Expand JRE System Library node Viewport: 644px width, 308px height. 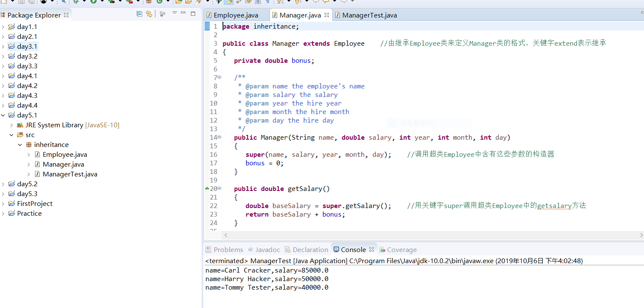pos(12,125)
